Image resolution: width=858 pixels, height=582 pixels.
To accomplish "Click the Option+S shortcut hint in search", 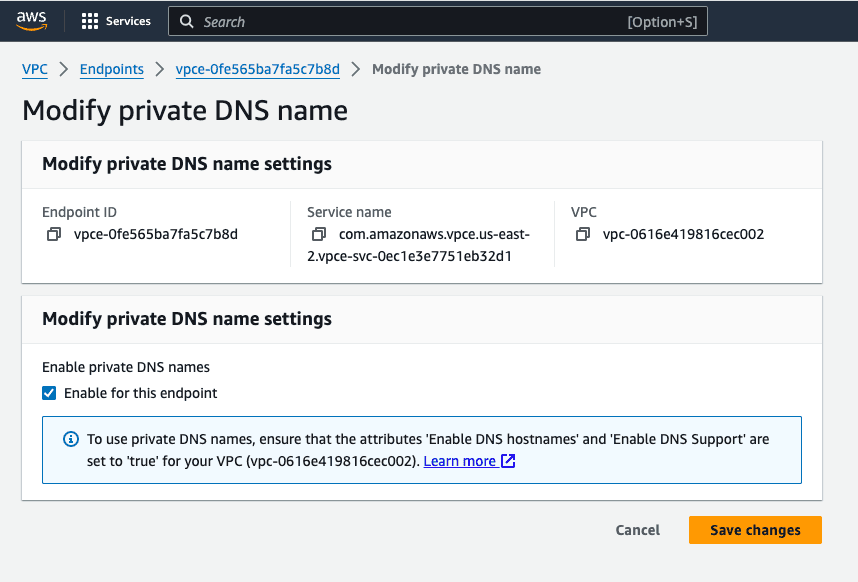I will pyautogui.click(x=662, y=21).
